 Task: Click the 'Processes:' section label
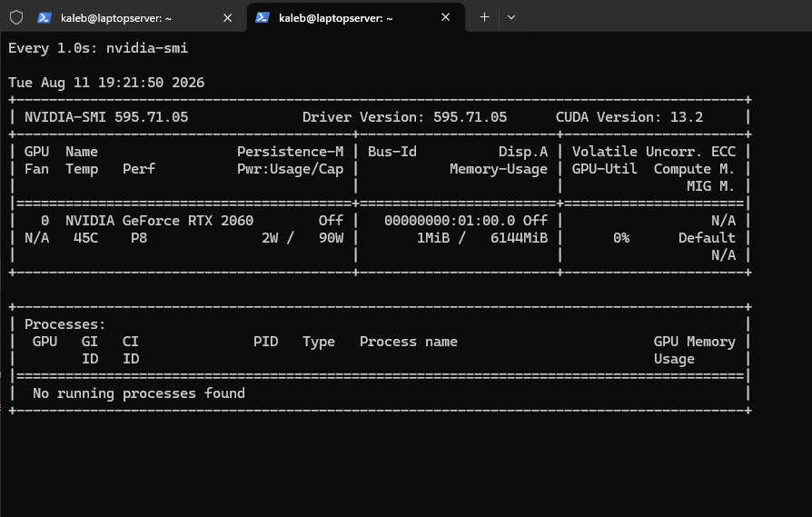[64, 324]
